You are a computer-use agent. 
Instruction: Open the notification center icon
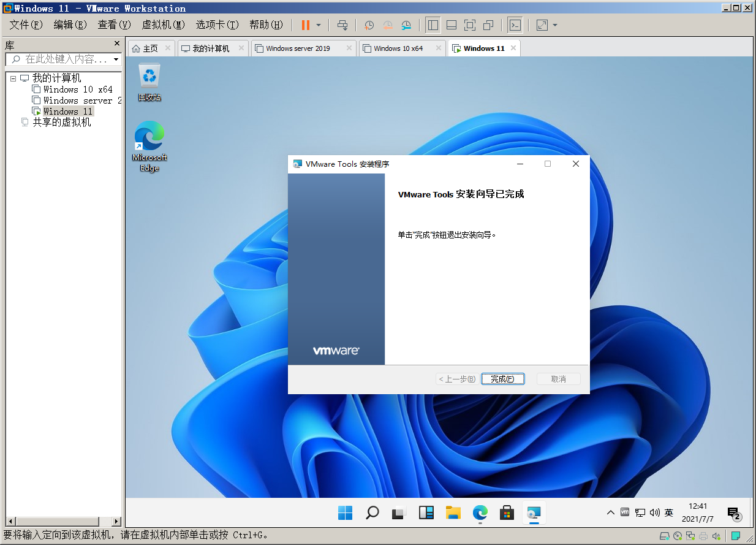click(x=734, y=513)
